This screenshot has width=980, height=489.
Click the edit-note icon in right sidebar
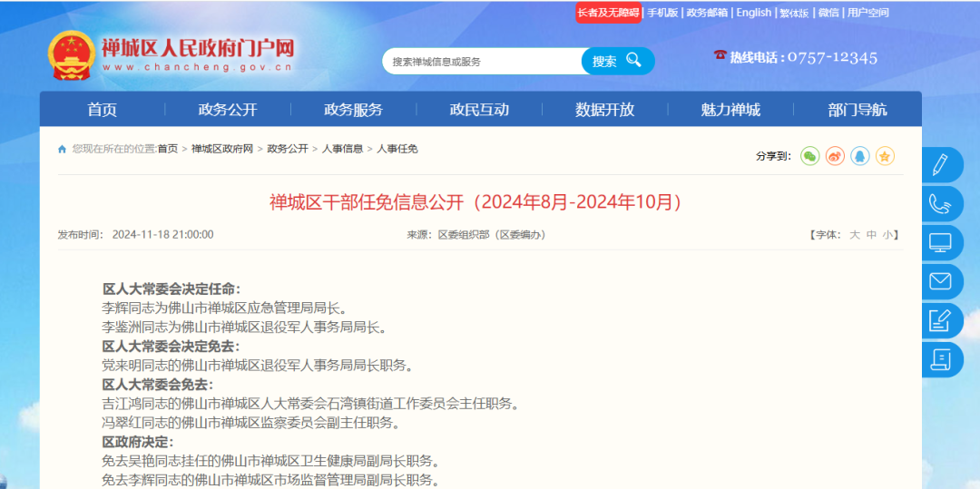[941, 320]
